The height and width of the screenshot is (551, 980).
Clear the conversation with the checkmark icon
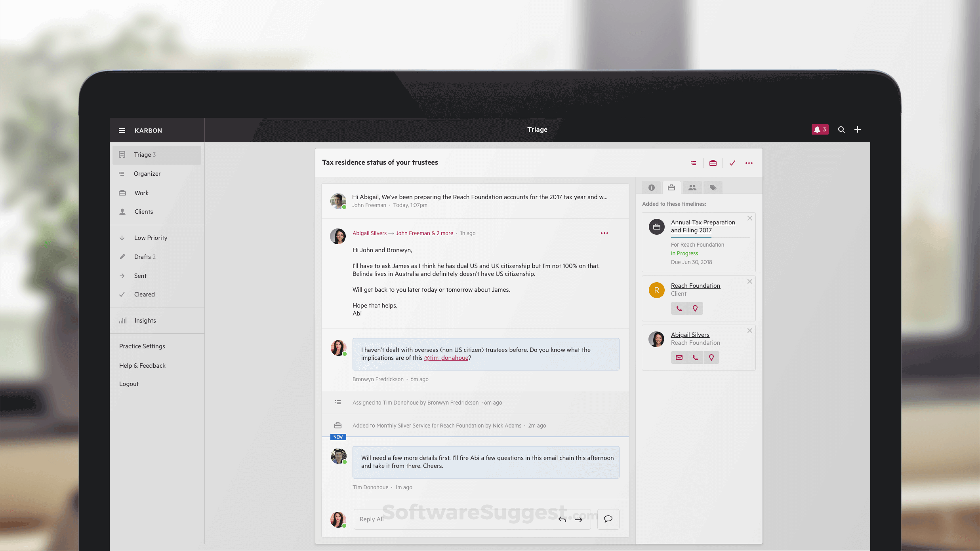click(x=732, y=163)
